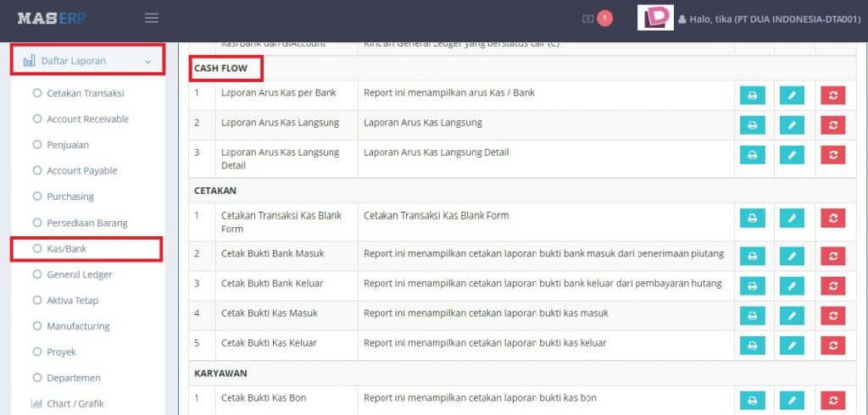Edit the Laporan Arus Kas Langsung report

(792, 125)
